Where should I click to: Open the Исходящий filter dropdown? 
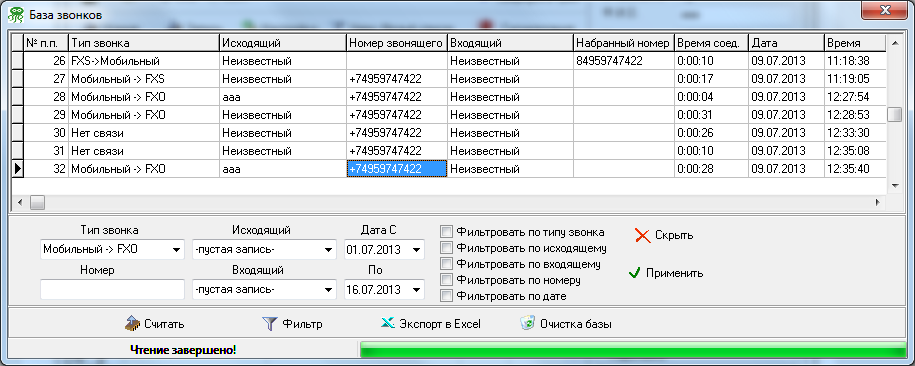click(x=329, y=250)
